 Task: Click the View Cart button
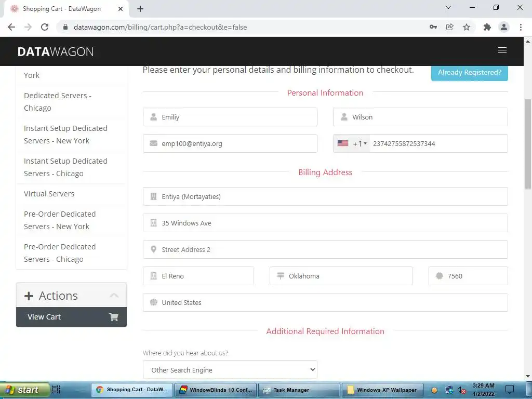71,317
